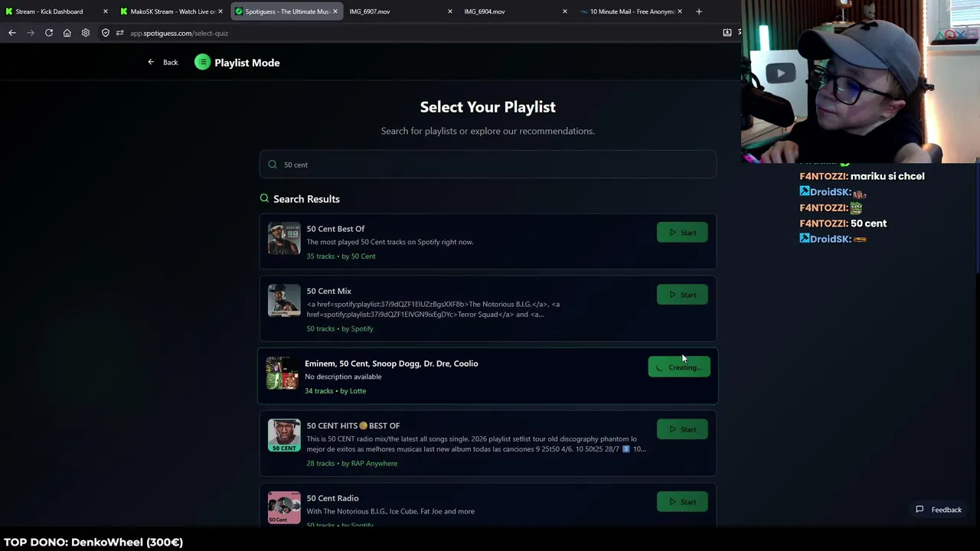
Task: Click the 50 Cent Best Of title
Action: click(x=335, y=229)
